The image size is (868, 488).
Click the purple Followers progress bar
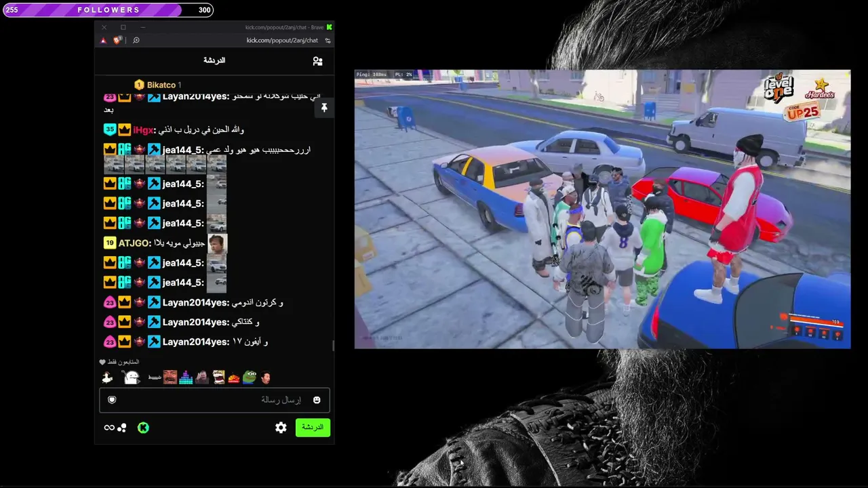click(108, 10)
